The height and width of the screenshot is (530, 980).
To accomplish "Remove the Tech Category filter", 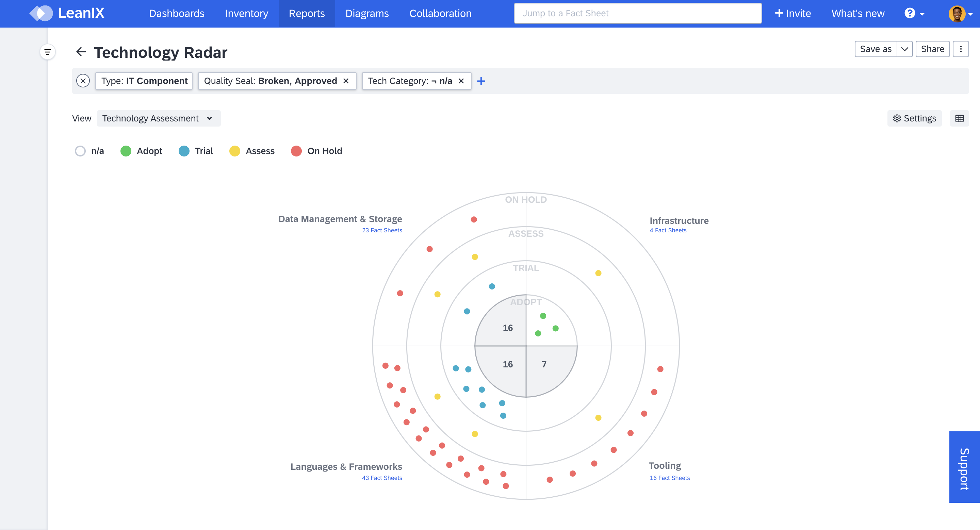I will click(x=461, y=81).
